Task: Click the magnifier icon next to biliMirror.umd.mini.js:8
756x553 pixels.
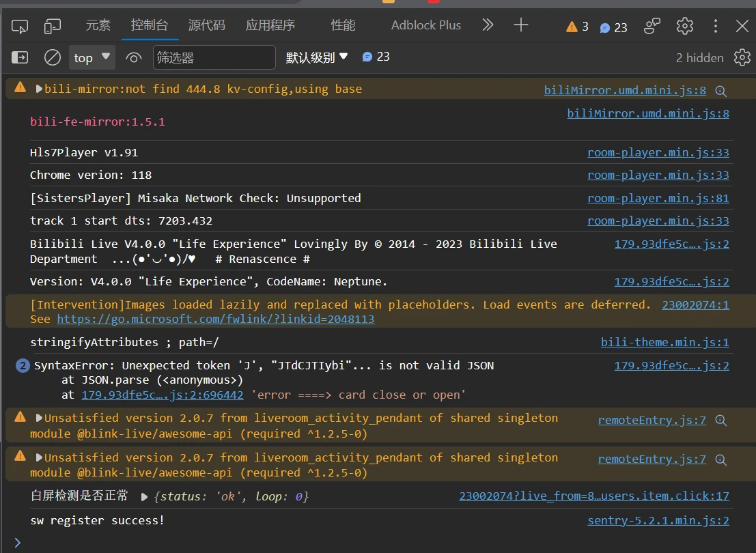Action: [720, 90]
